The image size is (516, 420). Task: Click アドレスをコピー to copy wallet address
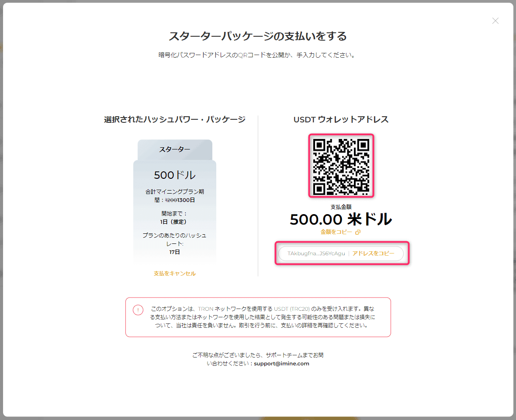click(373, 253)
